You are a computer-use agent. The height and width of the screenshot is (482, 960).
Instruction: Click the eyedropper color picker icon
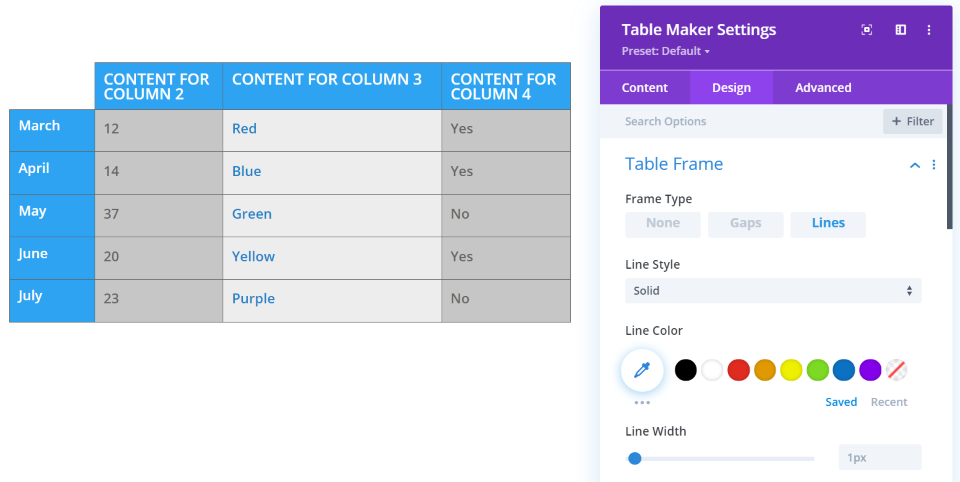click(x=642, y=370)
